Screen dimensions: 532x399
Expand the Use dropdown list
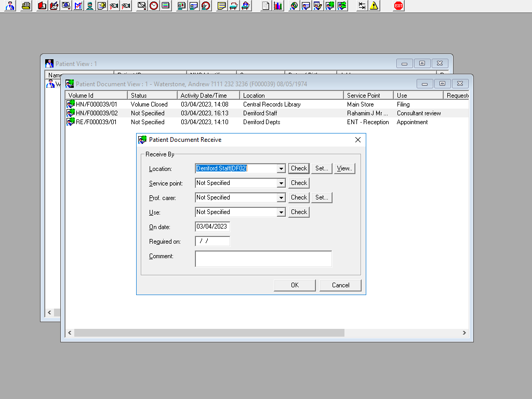tap(281, 212)
